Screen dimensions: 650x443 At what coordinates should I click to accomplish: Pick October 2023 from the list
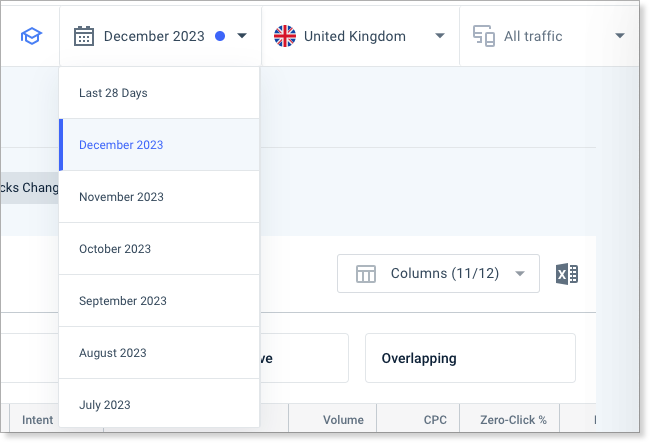pos(159,249)
